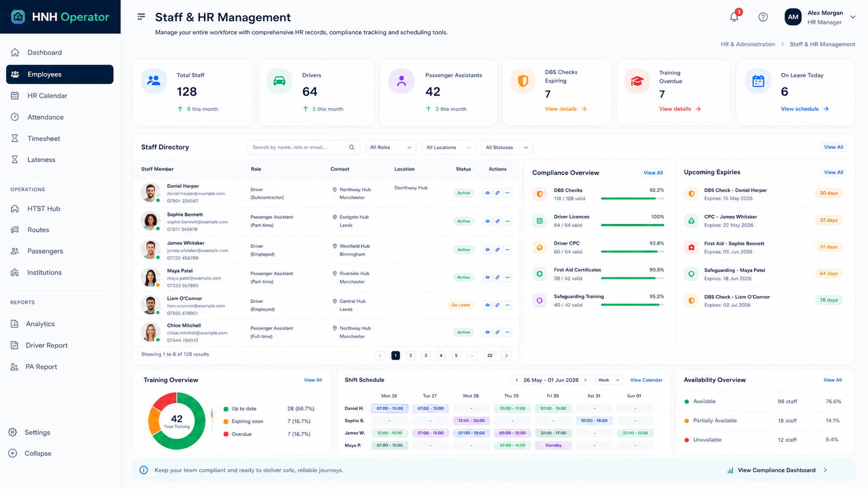This screenshot has width=868, height=489.
Task: Open more actions for James Whitaker
Action: point(508,250)
